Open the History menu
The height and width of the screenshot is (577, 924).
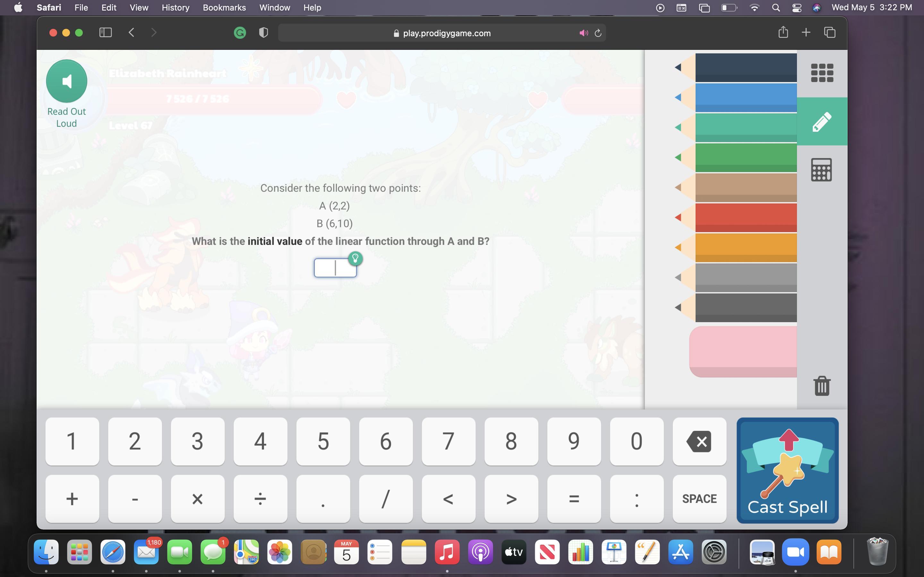coord(175,8)
